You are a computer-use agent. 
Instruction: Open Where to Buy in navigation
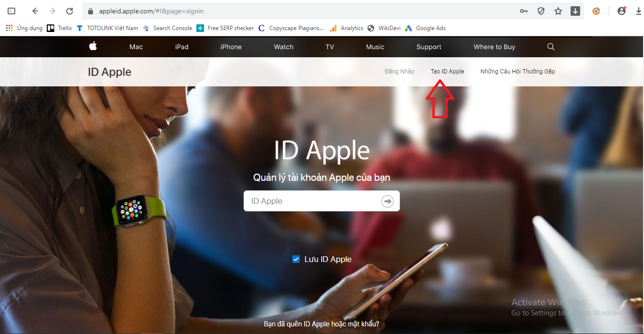[494, 47]
